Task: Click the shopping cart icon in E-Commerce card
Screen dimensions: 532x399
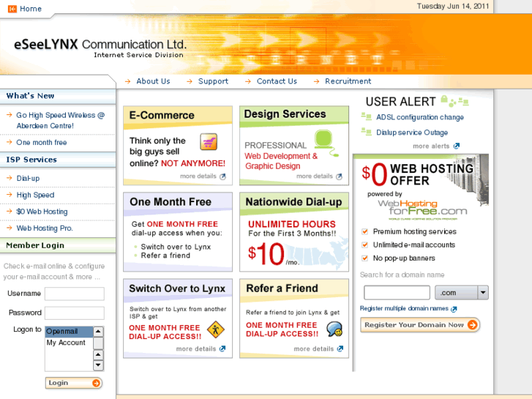Action: tap(209, 141)
